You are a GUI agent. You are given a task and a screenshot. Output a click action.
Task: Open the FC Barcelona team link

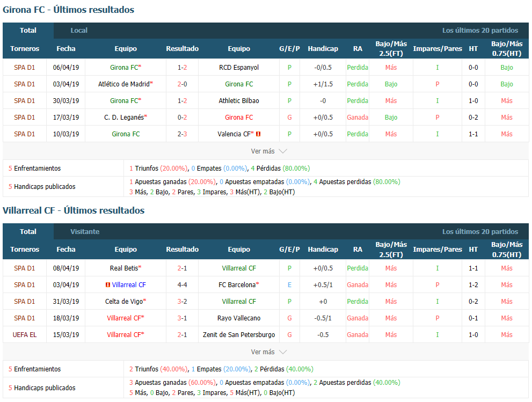[237, 284]
